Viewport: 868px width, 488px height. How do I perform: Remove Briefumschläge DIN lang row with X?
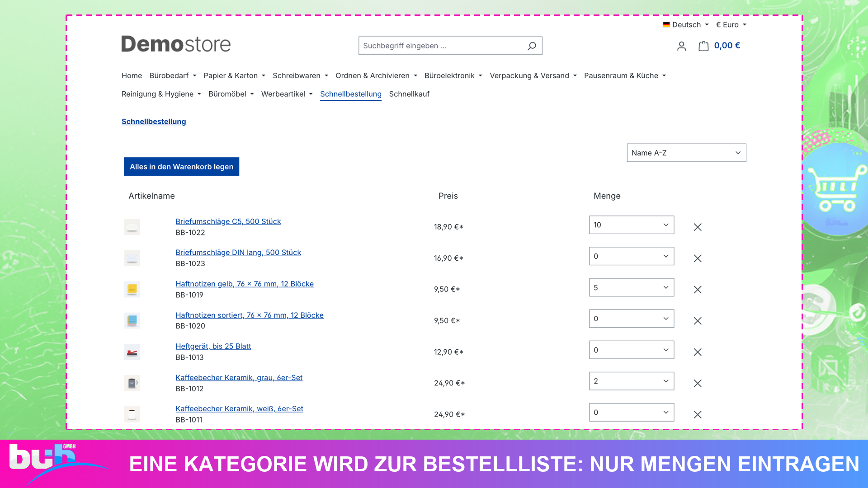point(698,258)
